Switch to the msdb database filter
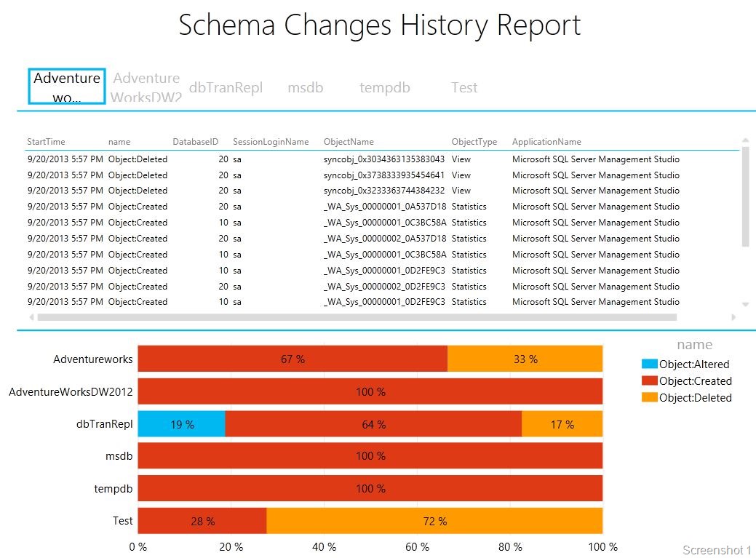Screen dimensions: 756x558 (306, 87)
